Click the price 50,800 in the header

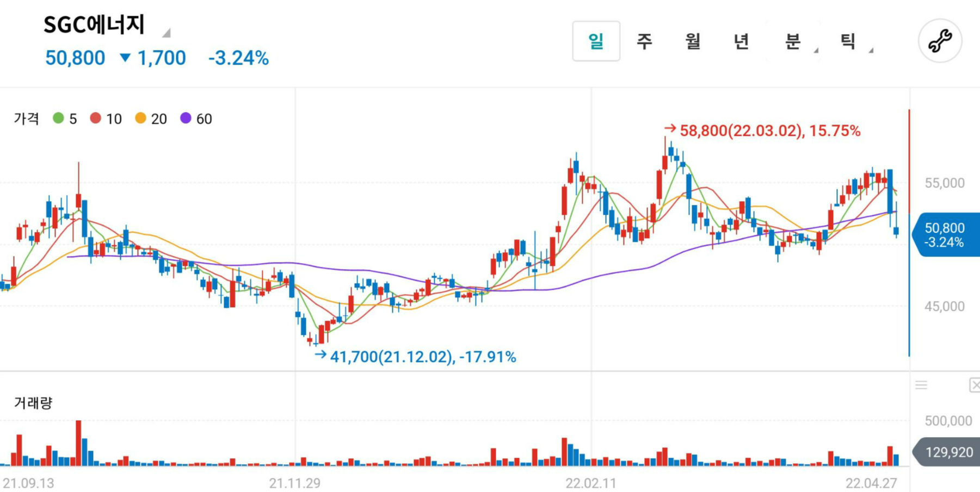pos(75,58)
